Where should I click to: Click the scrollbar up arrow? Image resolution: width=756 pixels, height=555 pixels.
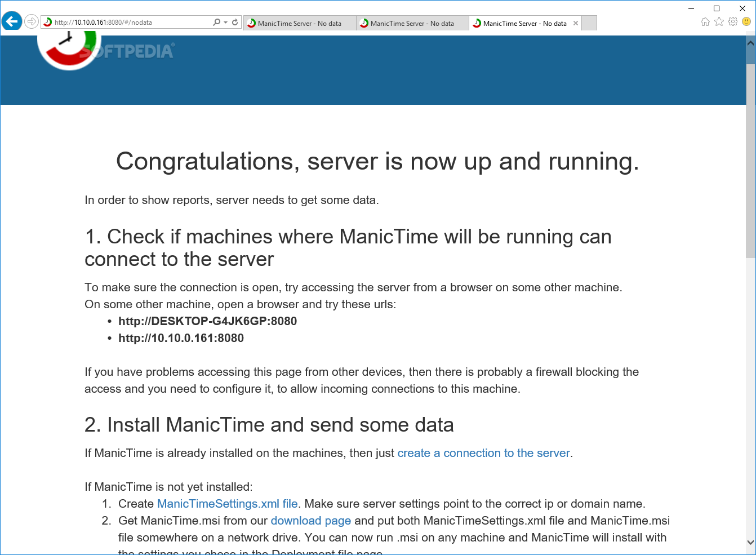750,43
